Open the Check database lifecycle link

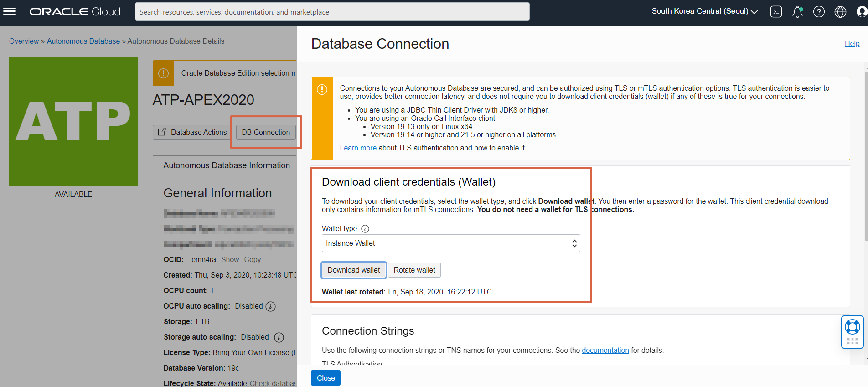[x=273, y=383]
